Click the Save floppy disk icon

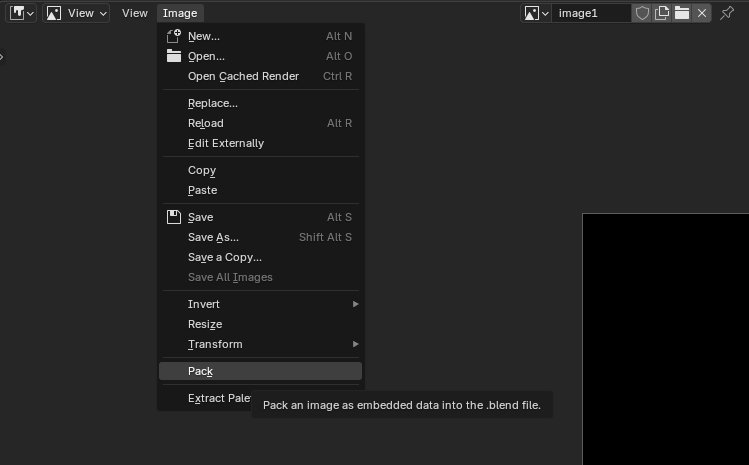pos(174,217)
